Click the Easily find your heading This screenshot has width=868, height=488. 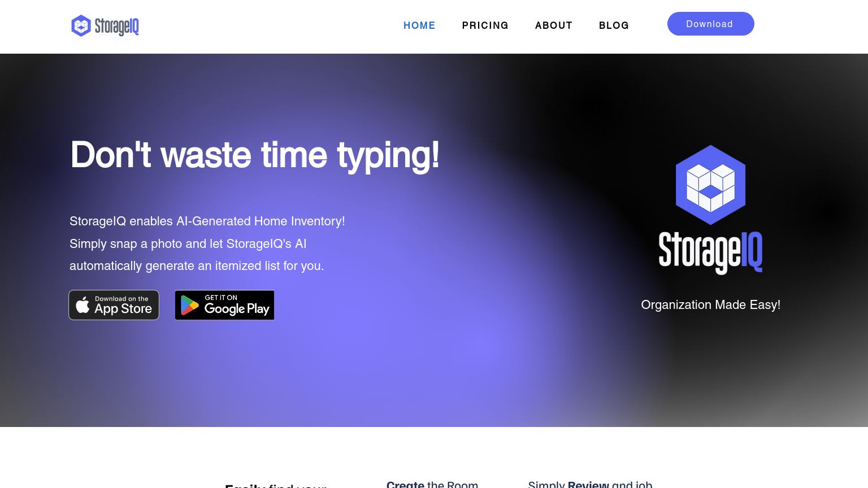pos(276,485)
